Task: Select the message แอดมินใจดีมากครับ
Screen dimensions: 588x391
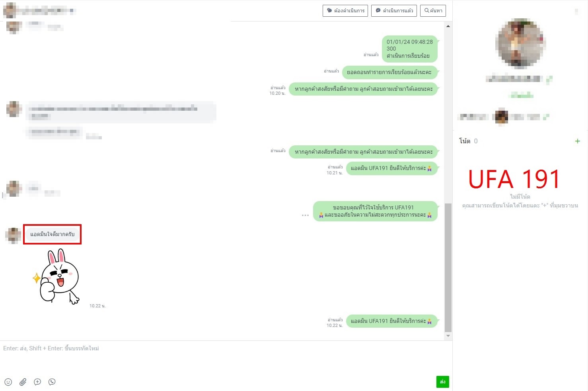Action: click(x=52, y=234)
